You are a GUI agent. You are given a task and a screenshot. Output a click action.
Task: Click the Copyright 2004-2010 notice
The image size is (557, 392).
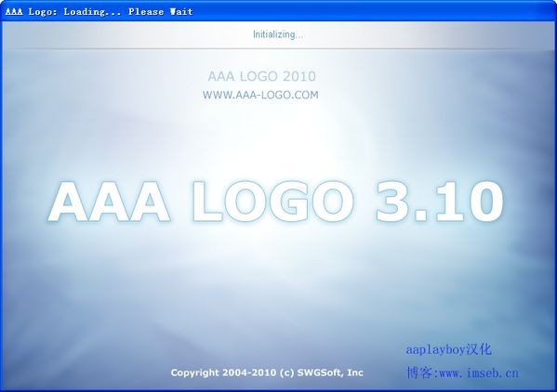[x=267, y=372]
